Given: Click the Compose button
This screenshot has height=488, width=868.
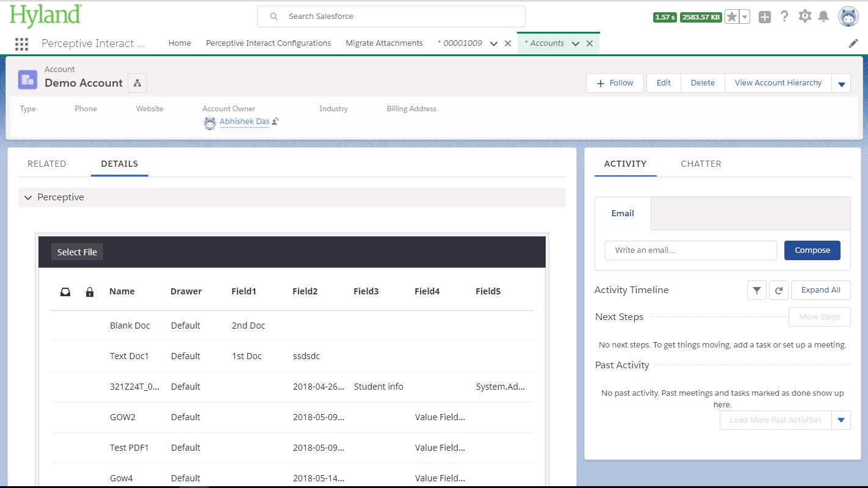Looking at the screenshot, I should click(812, 250).
